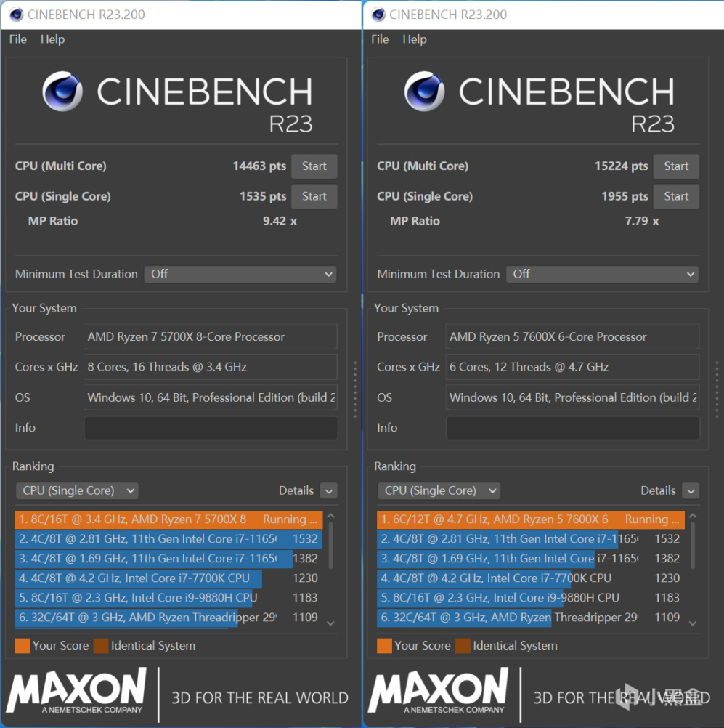Click MP Ratio value '9.42 x'
Screen dimensions: 724x728
tap(280, 221)
